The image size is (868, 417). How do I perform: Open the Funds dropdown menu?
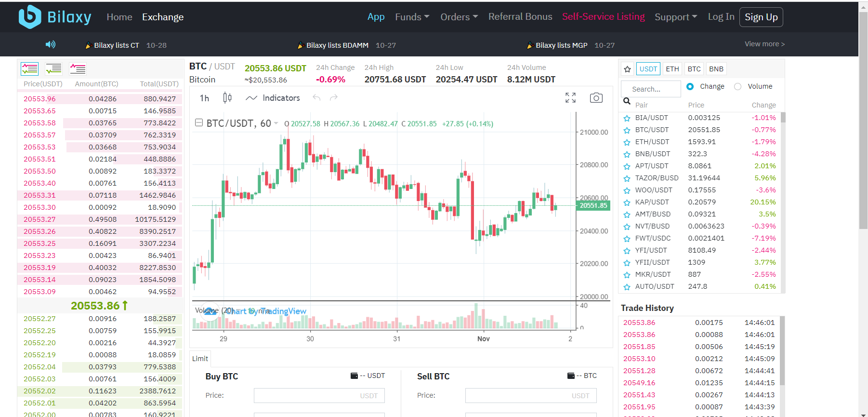coord(412,17)
